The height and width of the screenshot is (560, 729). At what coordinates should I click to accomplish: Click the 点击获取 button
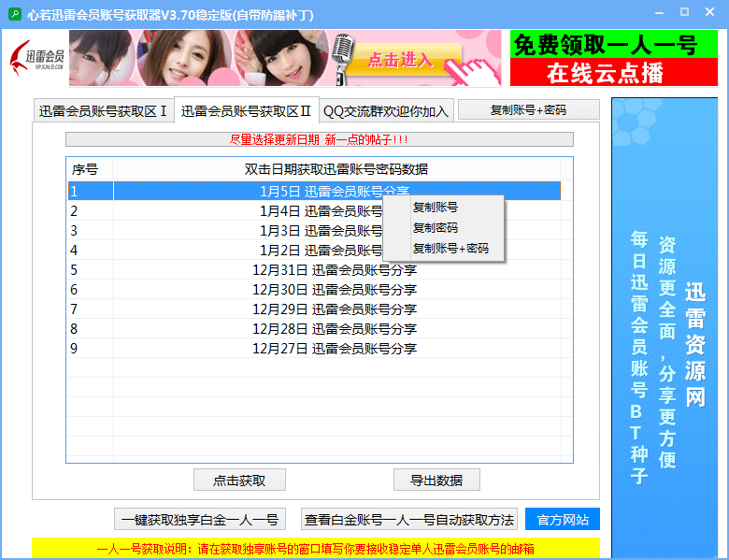(x=239, y=480)
